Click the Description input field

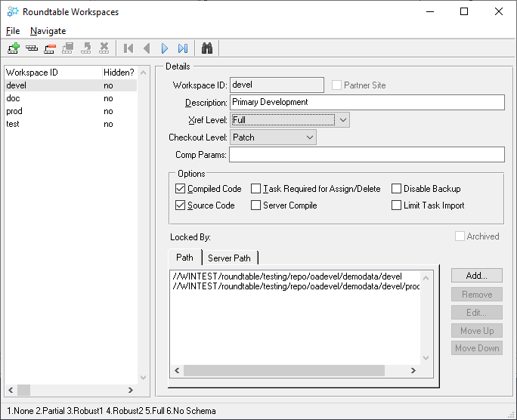click(x=367, y=103)
